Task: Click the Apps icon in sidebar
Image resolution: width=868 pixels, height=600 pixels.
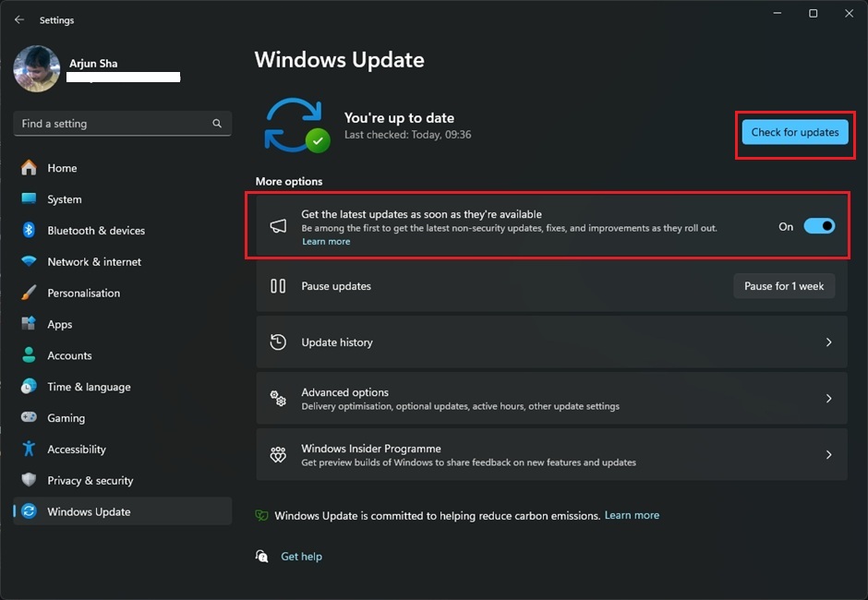Action: coord(29,323)
